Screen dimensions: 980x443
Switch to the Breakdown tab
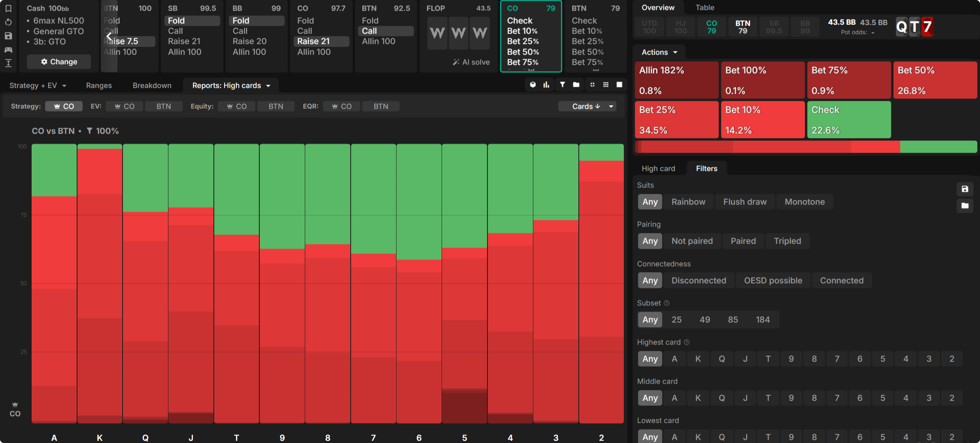(x=152, y=85)
